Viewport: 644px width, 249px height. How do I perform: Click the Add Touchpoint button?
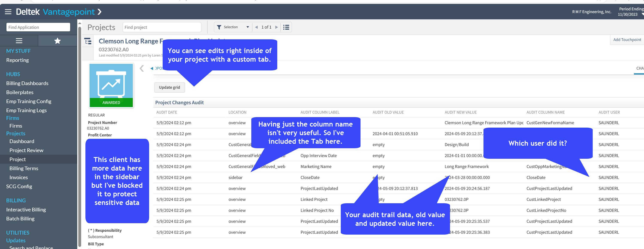click(x=627, y=40)
